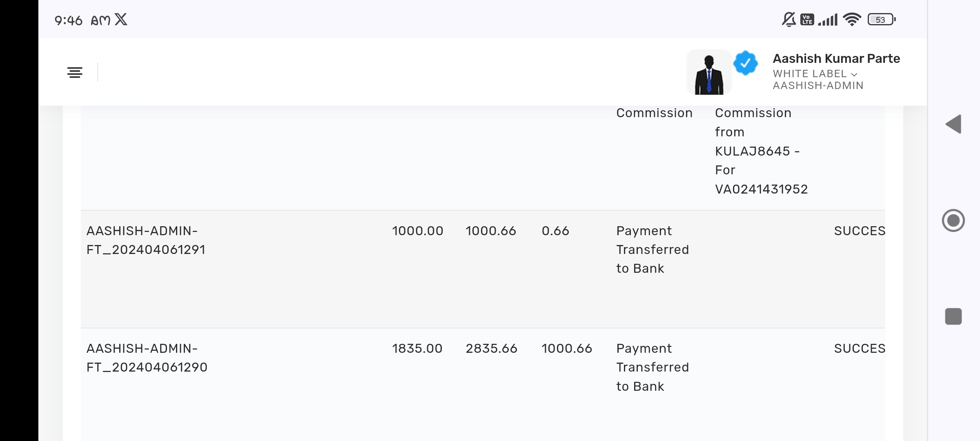Click the status of the 1000.00 transfer
Viewport: 980px width, 441px height.
click(859, 231)
